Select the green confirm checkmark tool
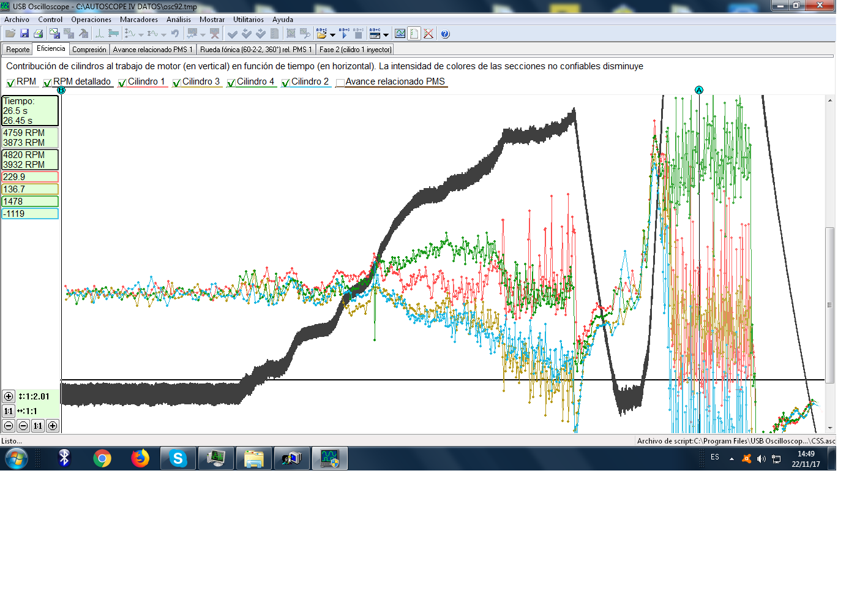Image resolution: width=868 pixels, height=612 pixels. 233,34
